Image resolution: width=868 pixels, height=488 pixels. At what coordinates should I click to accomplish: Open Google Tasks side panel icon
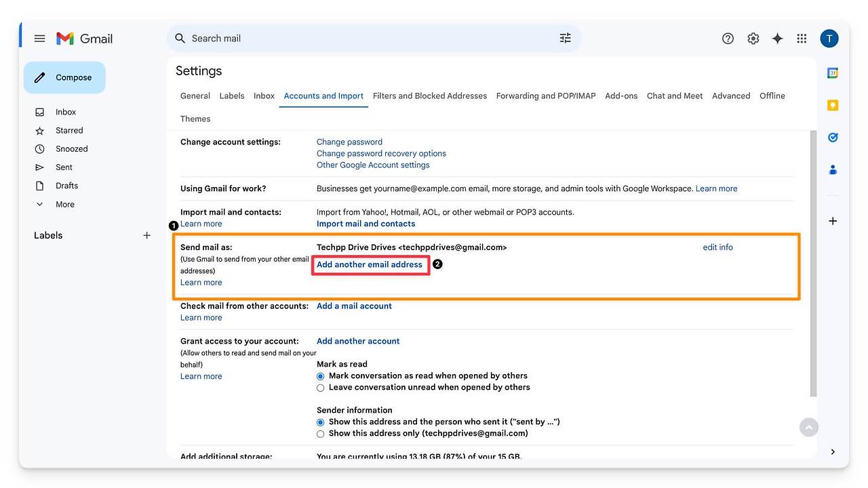point(833,138)
